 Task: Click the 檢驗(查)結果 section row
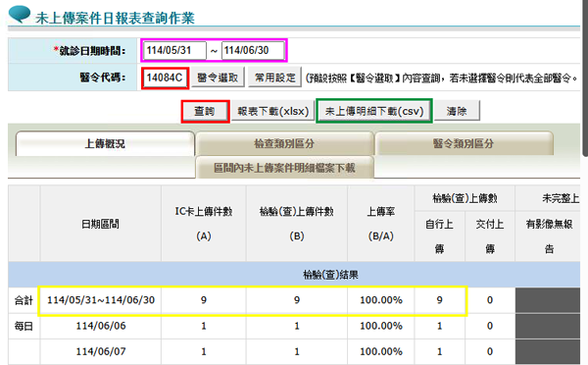coord(294,275)
